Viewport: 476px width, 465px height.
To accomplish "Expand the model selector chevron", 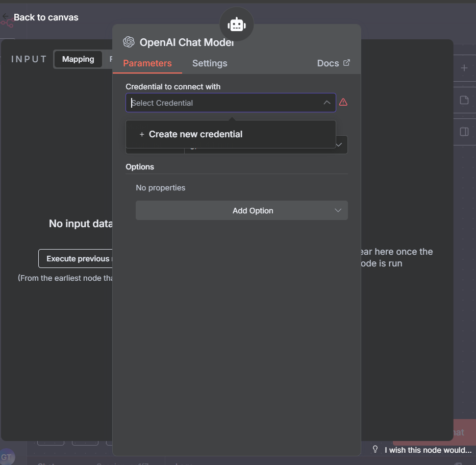I will (x=339, y=145).
